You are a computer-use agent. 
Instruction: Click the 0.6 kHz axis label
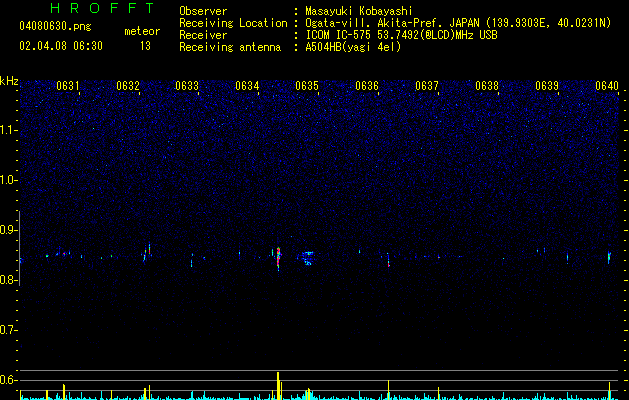(9, 380)
